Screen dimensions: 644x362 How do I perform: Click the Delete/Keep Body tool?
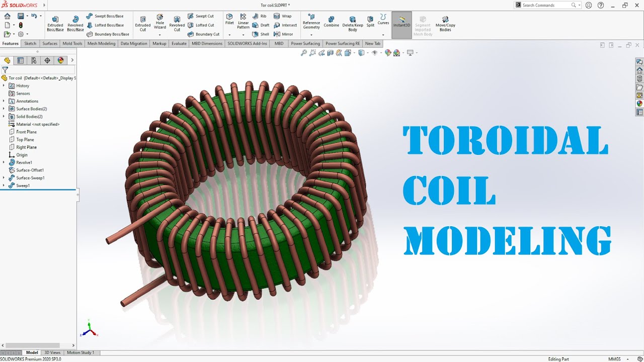coord(353,24)
